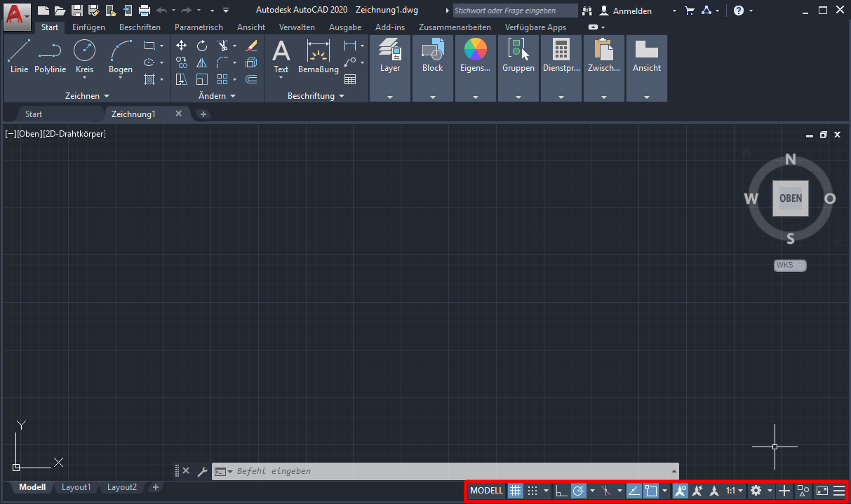The width and height of the screenshot is (851, 504).
Task: Open the WKS coordinate system dropdown
Action: tap(790, 265)
